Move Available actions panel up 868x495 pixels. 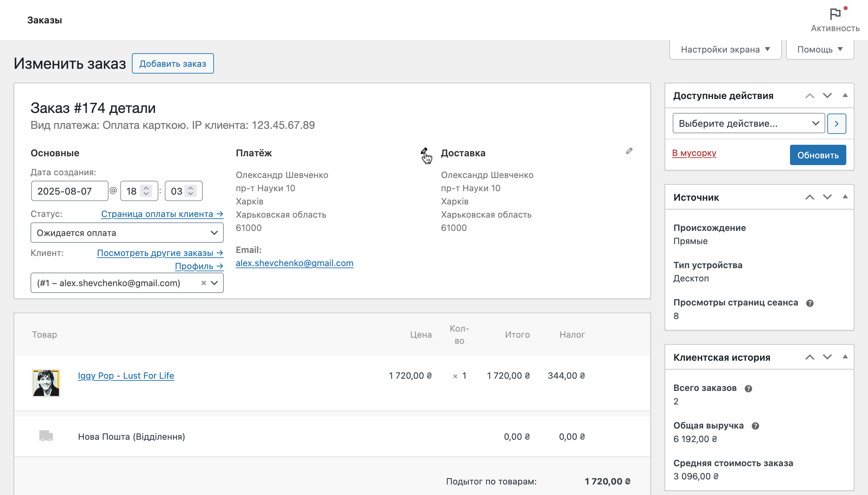(810, 96)
